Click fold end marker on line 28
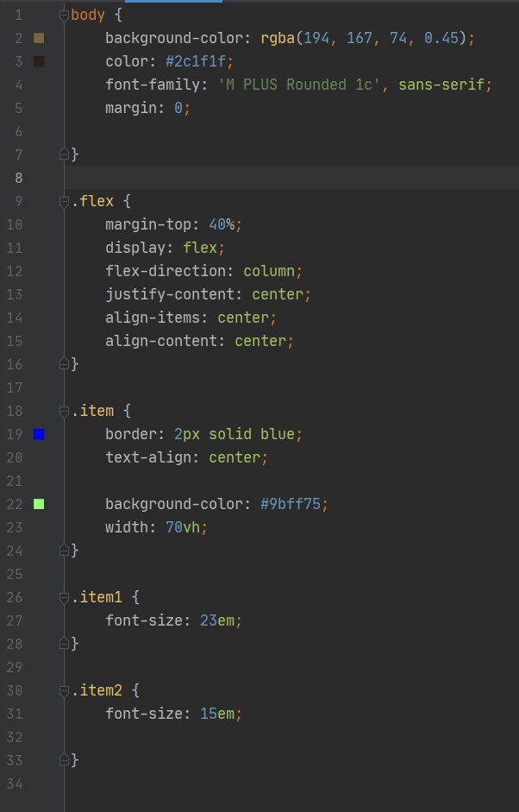519x812 pixels. click(x=64, y=643)
